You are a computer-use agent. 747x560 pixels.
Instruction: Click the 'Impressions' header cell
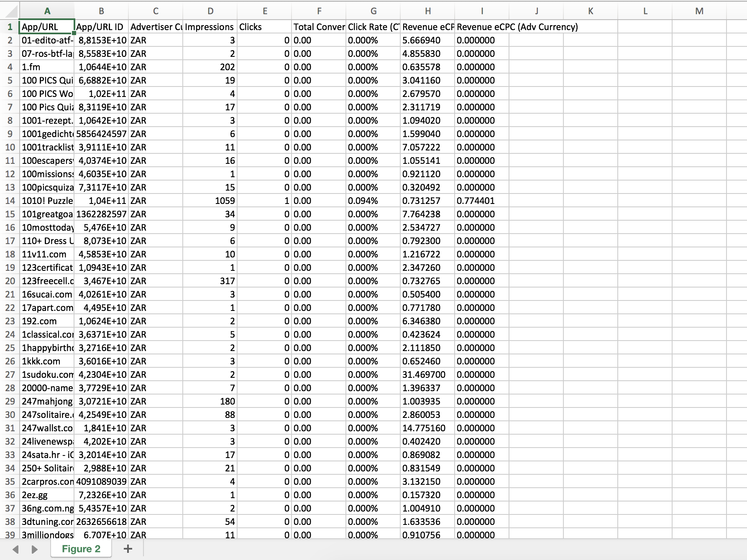point(210,27)
